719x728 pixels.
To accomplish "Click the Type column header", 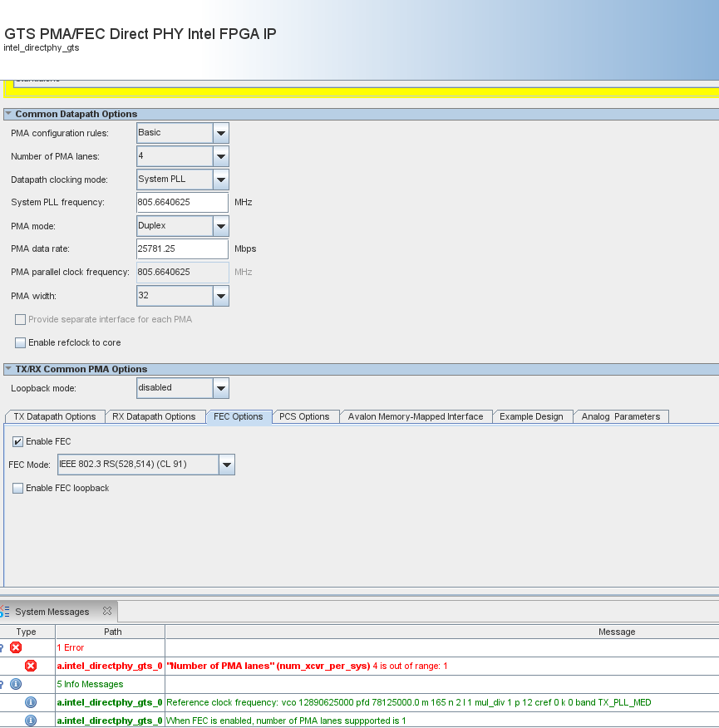I will click(x=26, y=632).
